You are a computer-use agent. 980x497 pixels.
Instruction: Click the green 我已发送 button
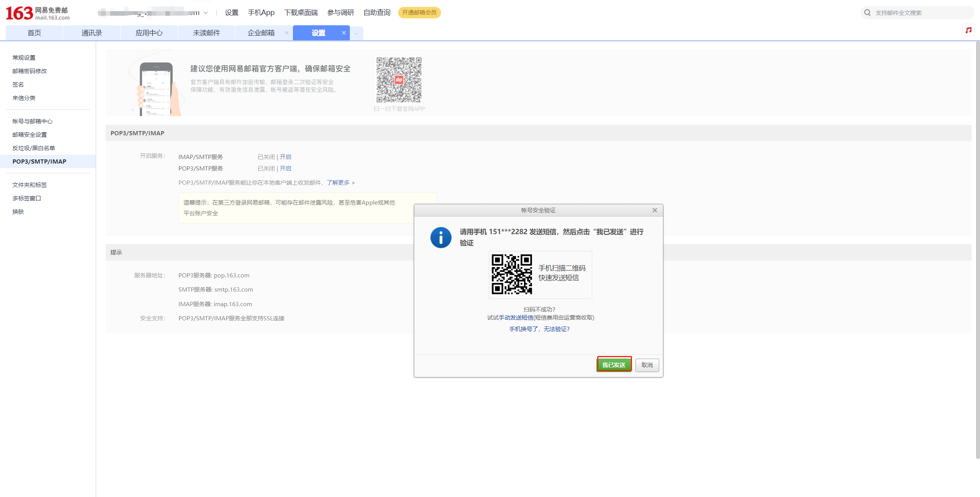[x=614, y=365]
